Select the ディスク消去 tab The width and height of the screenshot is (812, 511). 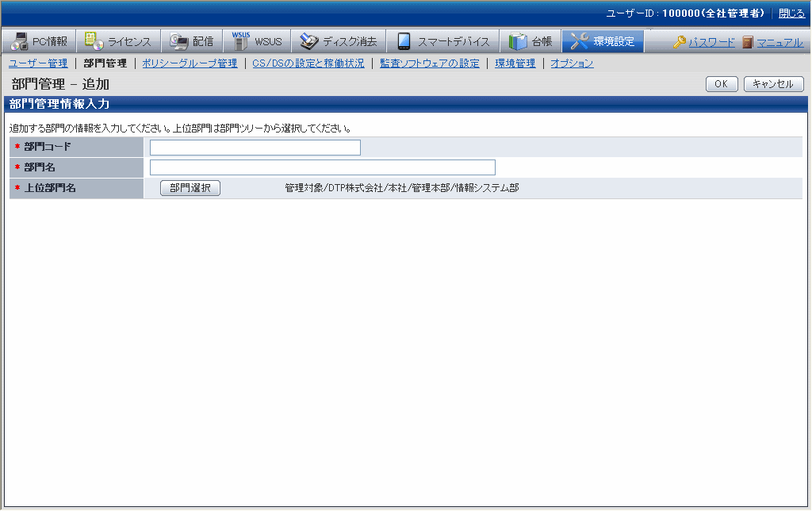coord(339,41)
